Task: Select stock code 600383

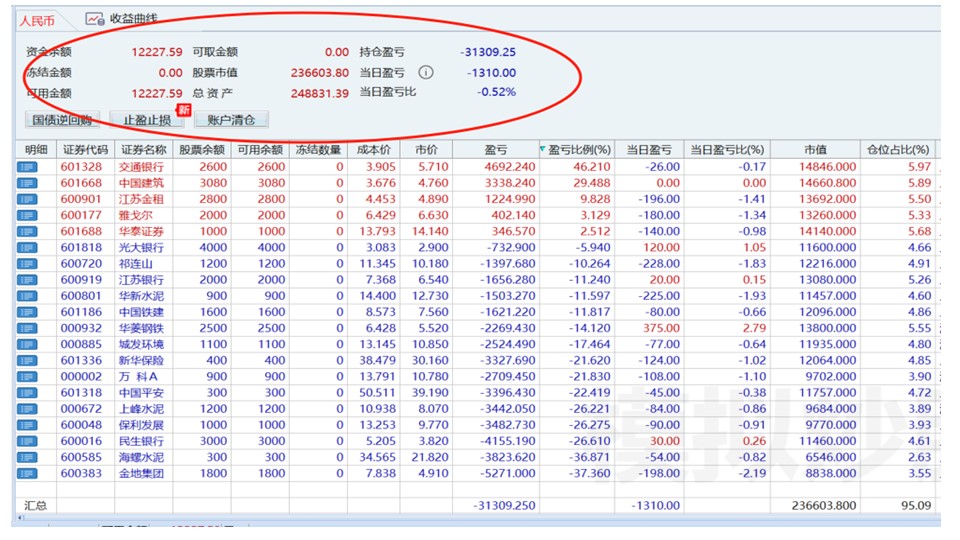Action: tap(81, 473)
